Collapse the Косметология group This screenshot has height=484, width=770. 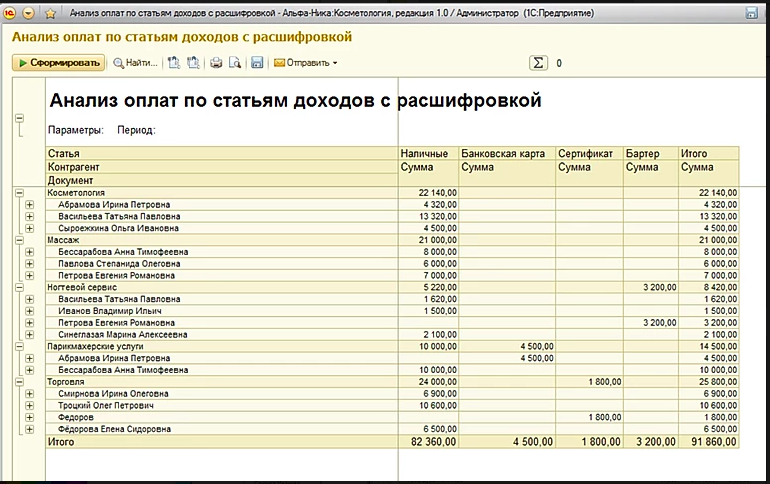[20, 193]
